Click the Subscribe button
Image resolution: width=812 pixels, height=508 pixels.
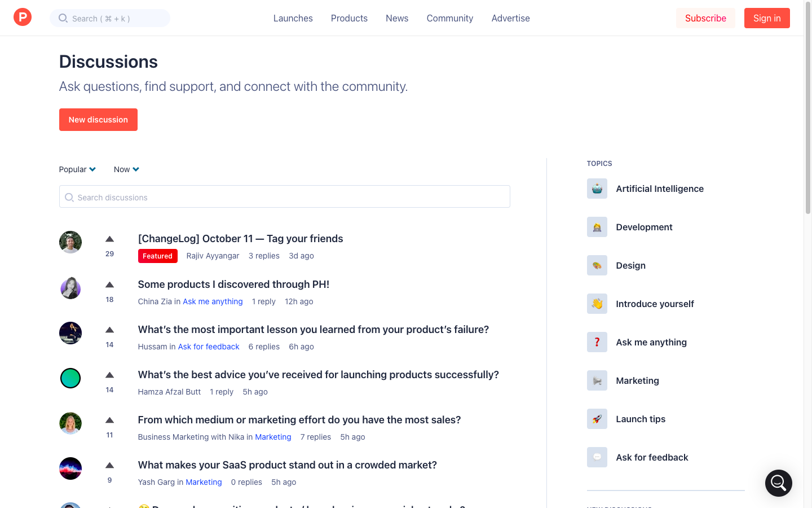click(x=705, y=18)
